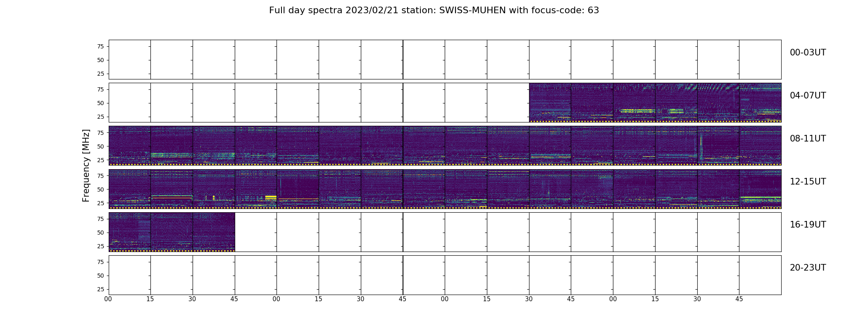Click the 75 tick label of the 20-23UT row
This screenshot has height=331, width=868.
(100, 262)
